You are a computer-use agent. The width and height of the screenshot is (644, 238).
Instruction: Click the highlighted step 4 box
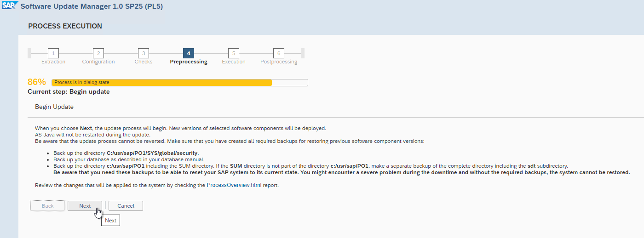(x=189, y=53)
